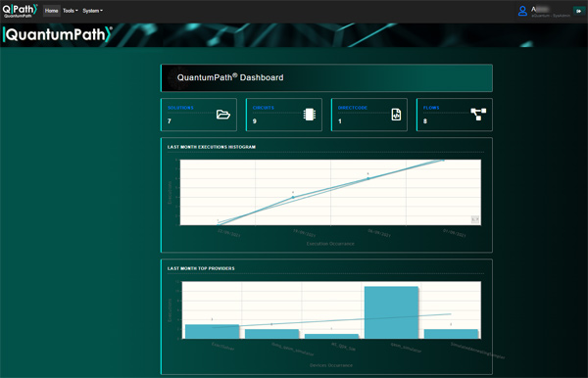Select the last bar in providers chart
588x378 pixels.
pos(451,334)
